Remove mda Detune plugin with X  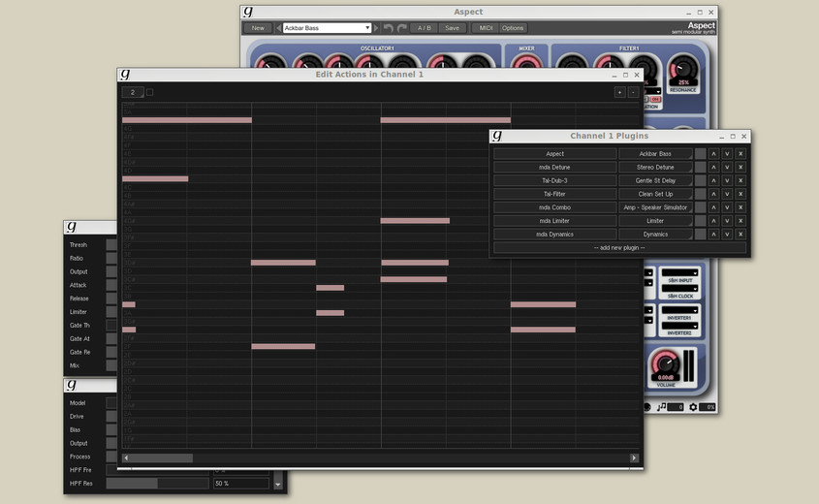(x=740, y=167)
